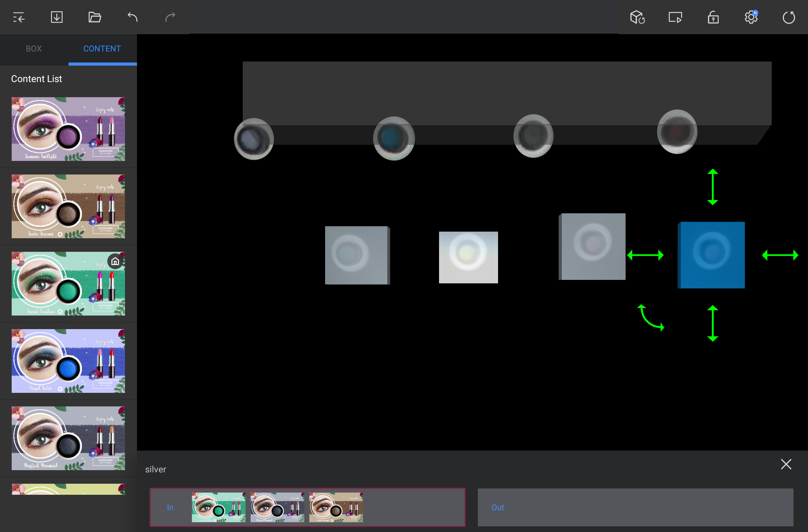Undo the last action
This screenshot has width=808, height=532.
pyautogui.click(x=132, y=17)
